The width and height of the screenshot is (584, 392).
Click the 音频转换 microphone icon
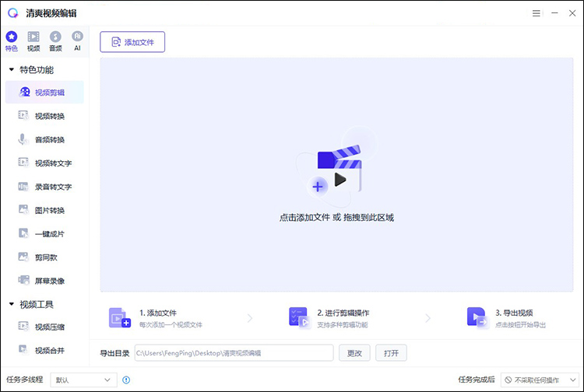[23, 139]
